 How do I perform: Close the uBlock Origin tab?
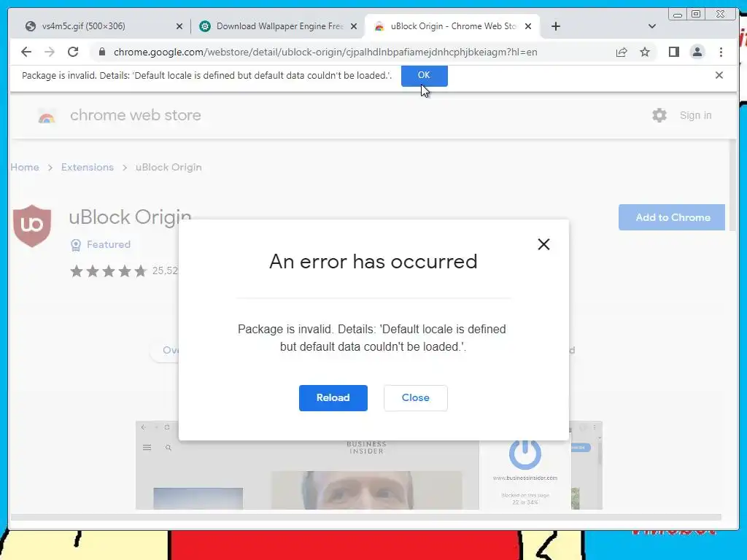point(528,26)
